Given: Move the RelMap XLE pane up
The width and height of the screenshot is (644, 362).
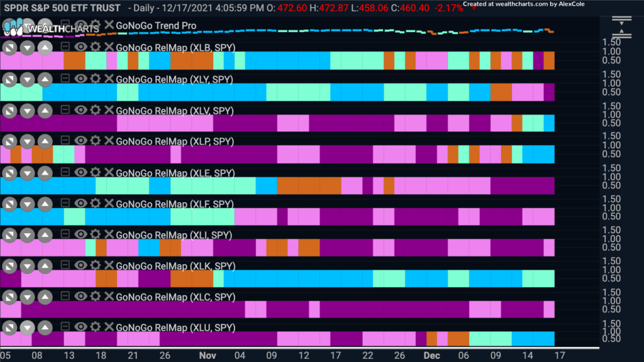Looking at the screenshot, I should 45,173.
